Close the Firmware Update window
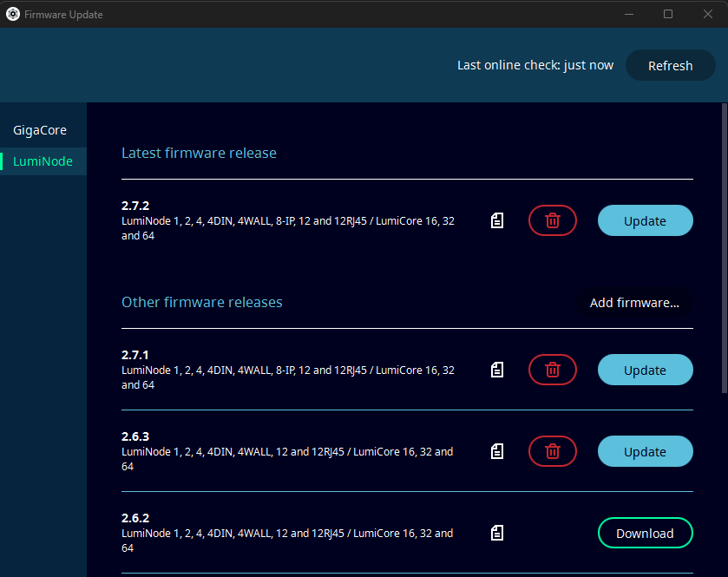728x577 pixels. coord(707,14)
